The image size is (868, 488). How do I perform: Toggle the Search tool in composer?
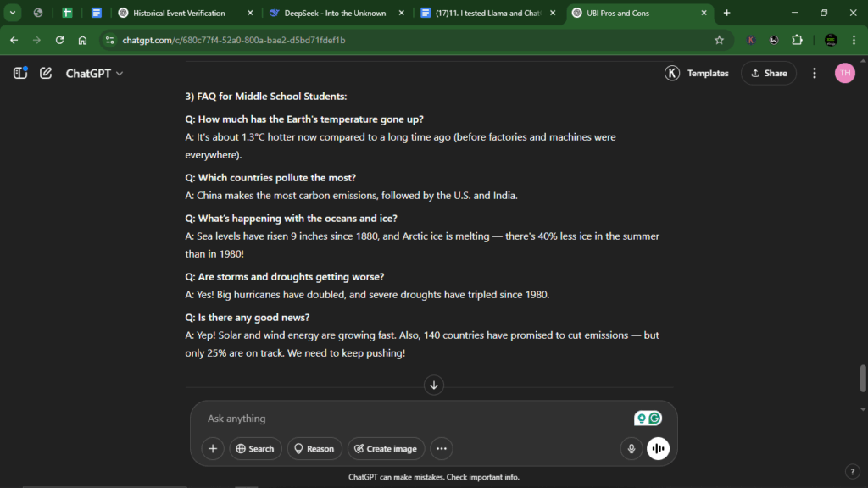point(255,449)
